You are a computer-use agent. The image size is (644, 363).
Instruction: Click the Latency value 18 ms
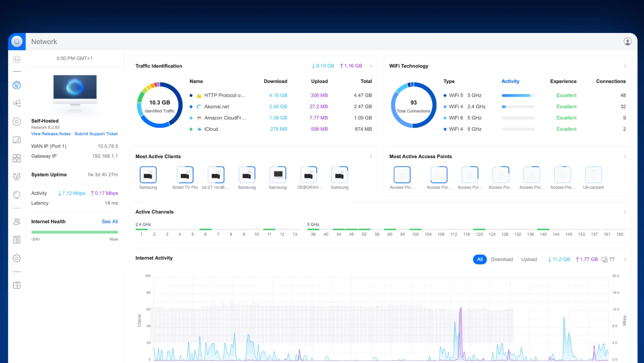(111, 203)
